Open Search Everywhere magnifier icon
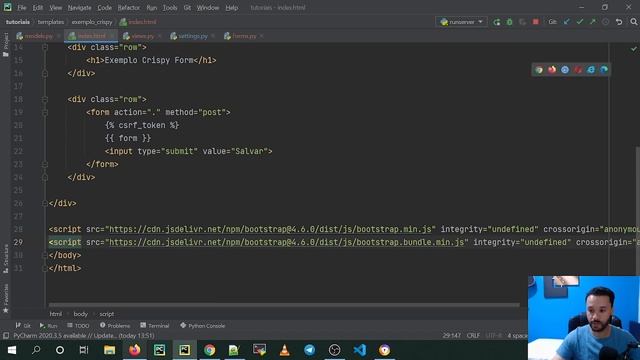 tap(633, 22)
